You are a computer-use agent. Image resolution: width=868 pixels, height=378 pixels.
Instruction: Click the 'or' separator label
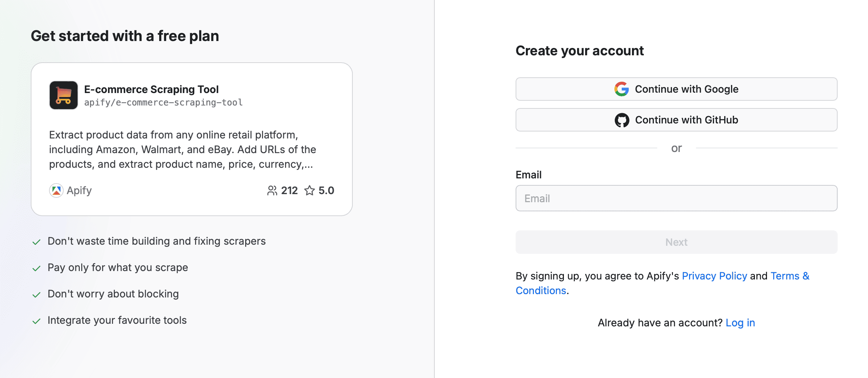click(676, 148)
